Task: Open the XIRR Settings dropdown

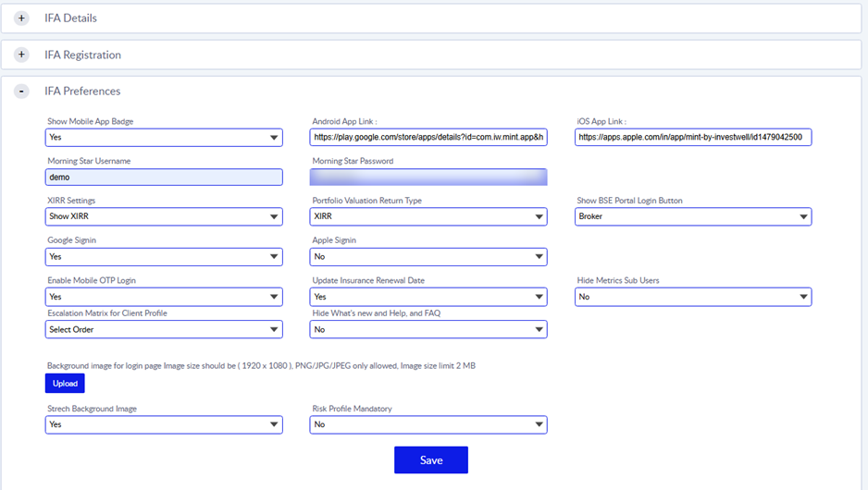Action: [x=164, y=216]
